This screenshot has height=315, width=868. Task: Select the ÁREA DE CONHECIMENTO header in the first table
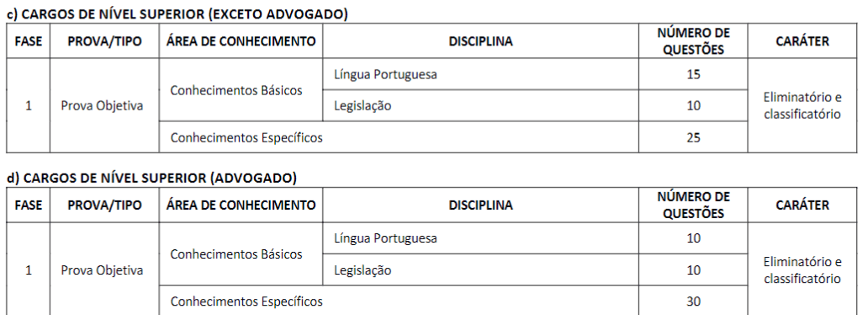(241, 41)
